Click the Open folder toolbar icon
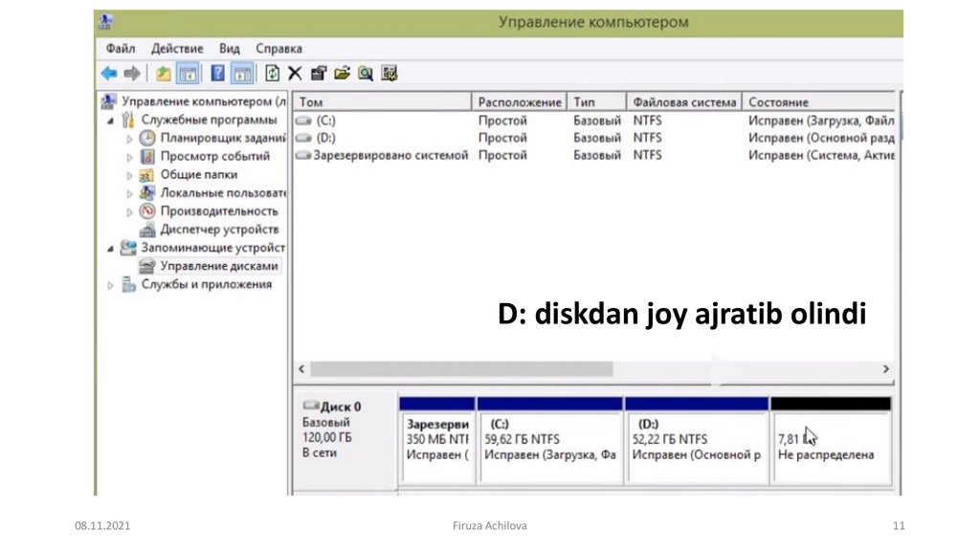This screenshot has height=551, width=980. pyautogui.click(x=342, y=74)
